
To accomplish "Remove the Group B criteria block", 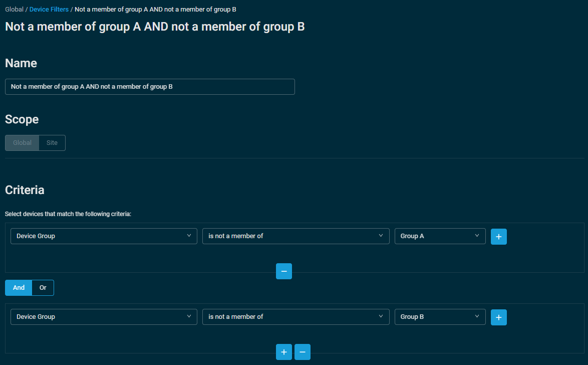I will click(302, 352).
